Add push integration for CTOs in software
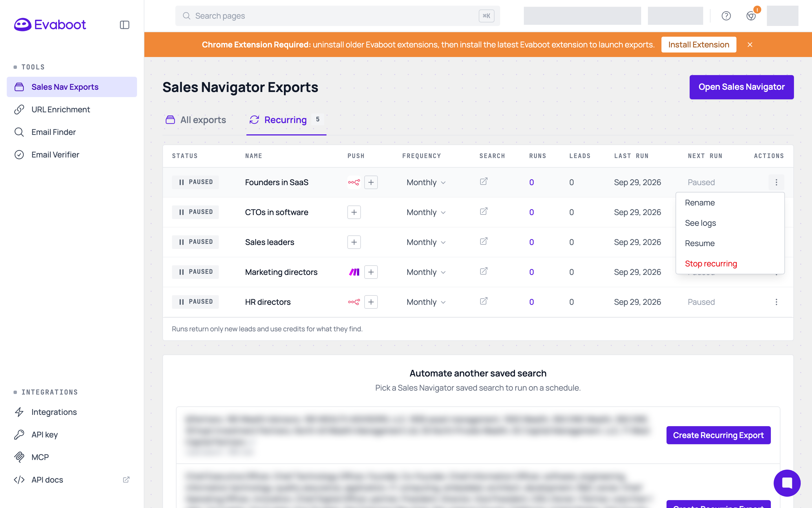Viewport: 812px width, 508px height. click(x=354, y=212)
